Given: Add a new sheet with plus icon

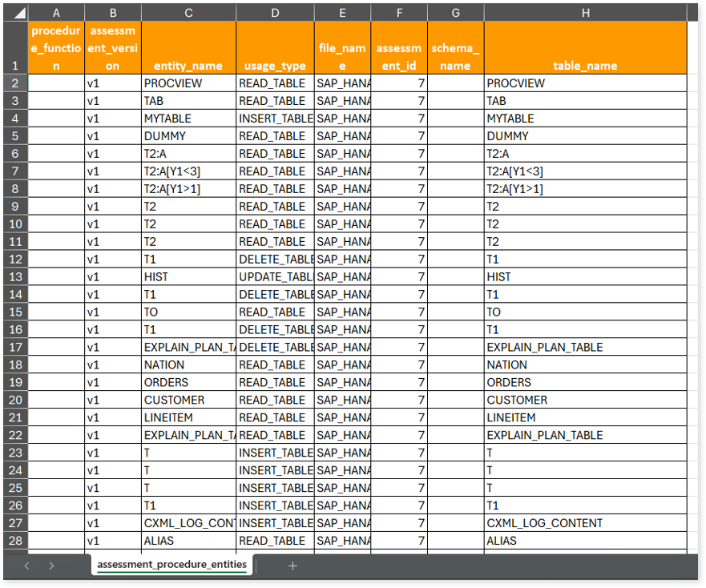Looking at the screenshot, I should coord(292,566).
